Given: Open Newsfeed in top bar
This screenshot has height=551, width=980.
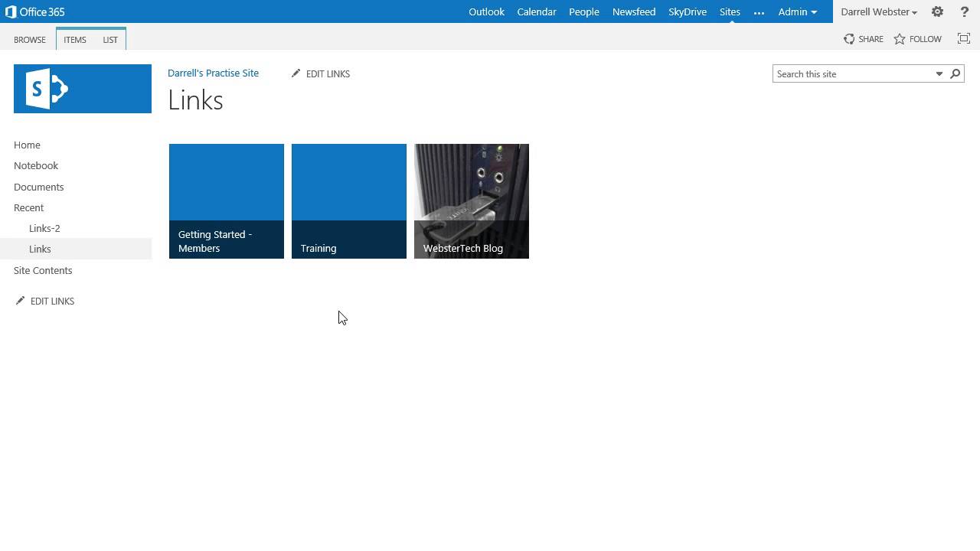Looking at the screenshot, I should pyautogui.click(x=634, y=11).
